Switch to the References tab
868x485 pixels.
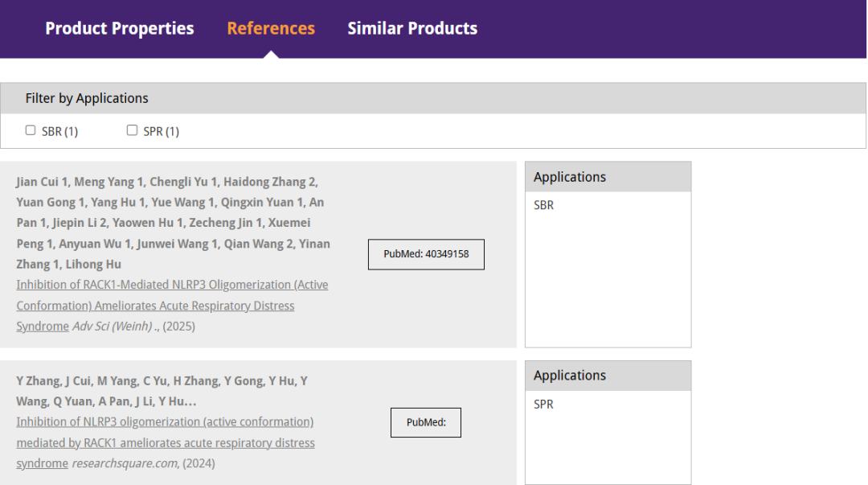[x=271, y=29]
